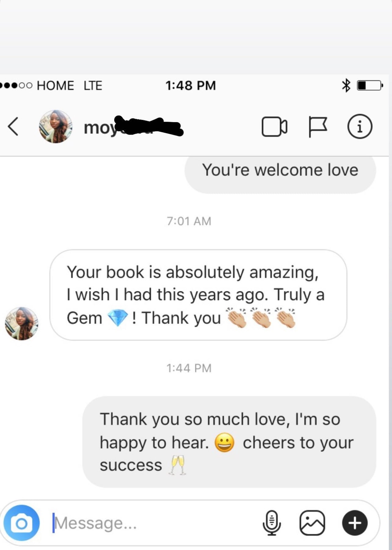Tap the Bluetooth icon in the status bar
The width and height of the screenshot is (392, 550).
[346, 86]
